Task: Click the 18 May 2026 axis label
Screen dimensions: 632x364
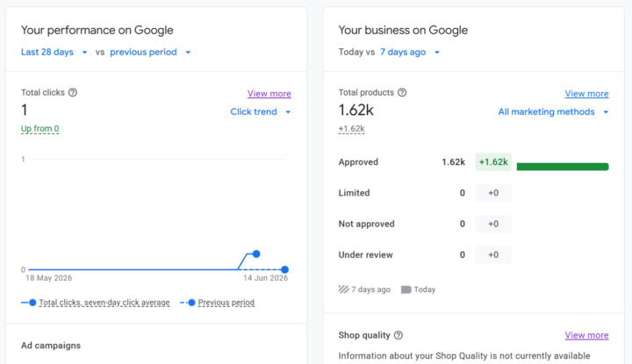Action: click(x=49, y=278)
